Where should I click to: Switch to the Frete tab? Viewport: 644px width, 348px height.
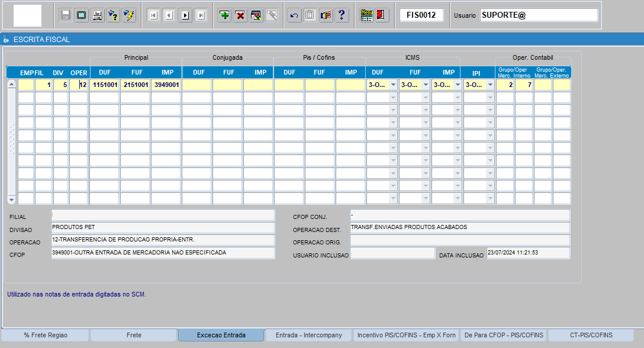point(134,335)
